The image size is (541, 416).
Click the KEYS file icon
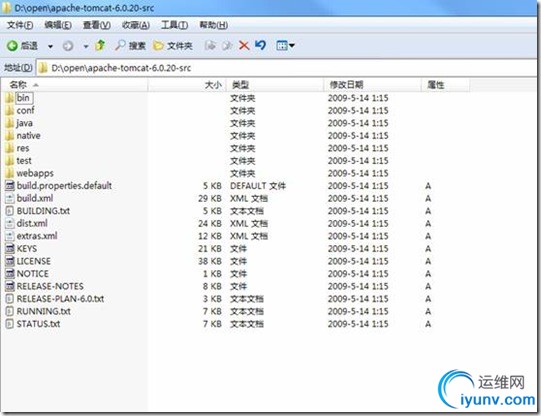pyautogui.click(x=10, y=249)
